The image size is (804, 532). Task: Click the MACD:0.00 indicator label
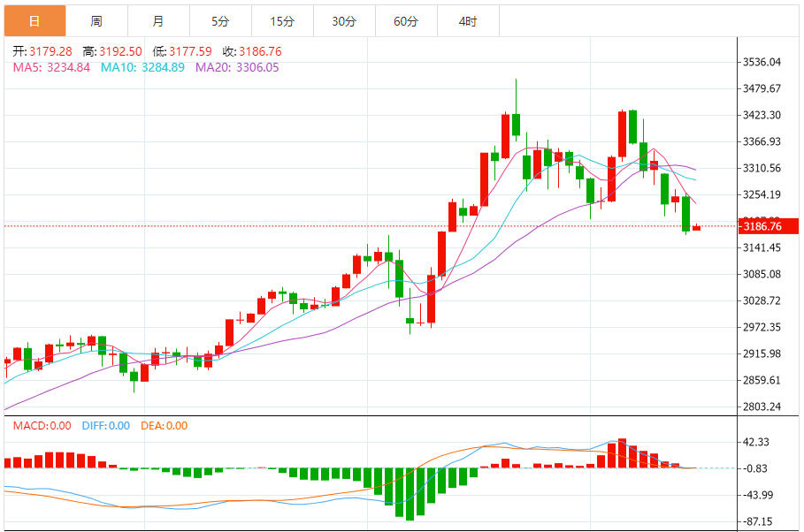coord(42,426)
